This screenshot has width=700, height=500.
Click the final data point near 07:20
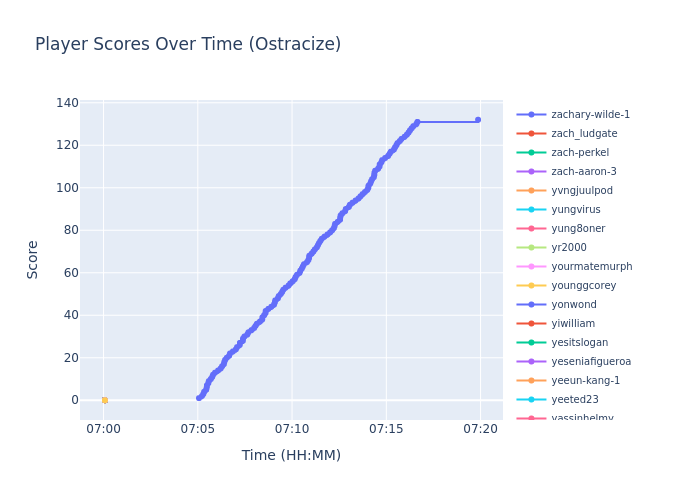tap(478, 120)
